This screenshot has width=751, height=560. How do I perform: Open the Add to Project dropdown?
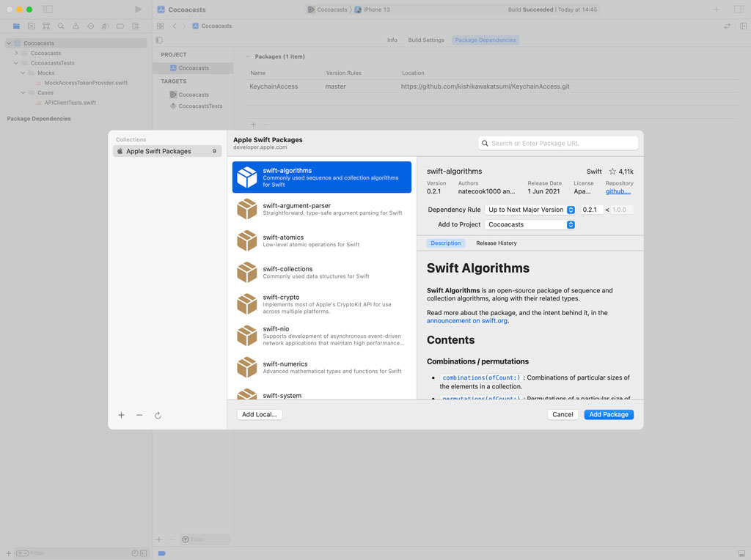coord(530,225)
